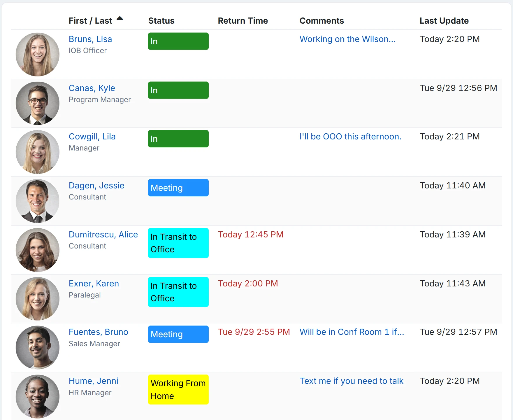Click the 'Program Manager' job title
The height and width of the screenshot is (420, 513).
tap(100, 100)
